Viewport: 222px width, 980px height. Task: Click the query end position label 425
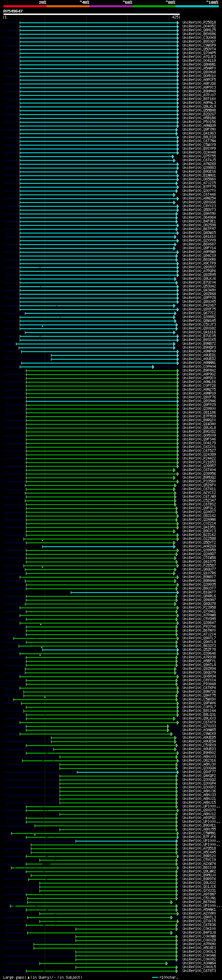(175, 17)
